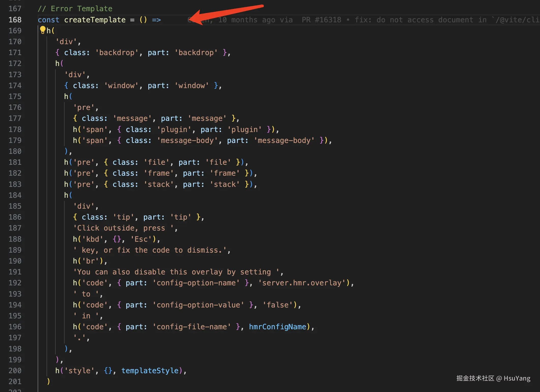The image size is (540, 392).
Task: Click the createTemplate function name
Action: pos(95,20)
